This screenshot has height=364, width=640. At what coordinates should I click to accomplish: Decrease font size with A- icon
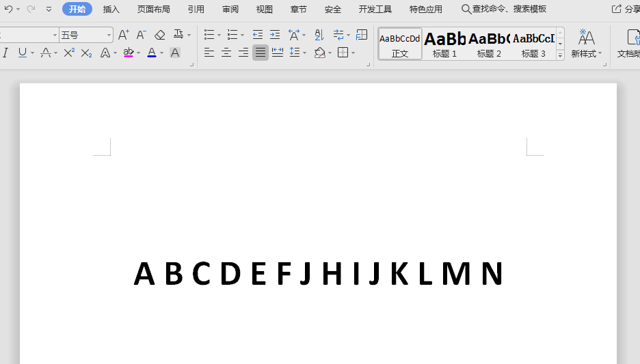[141, 35]
